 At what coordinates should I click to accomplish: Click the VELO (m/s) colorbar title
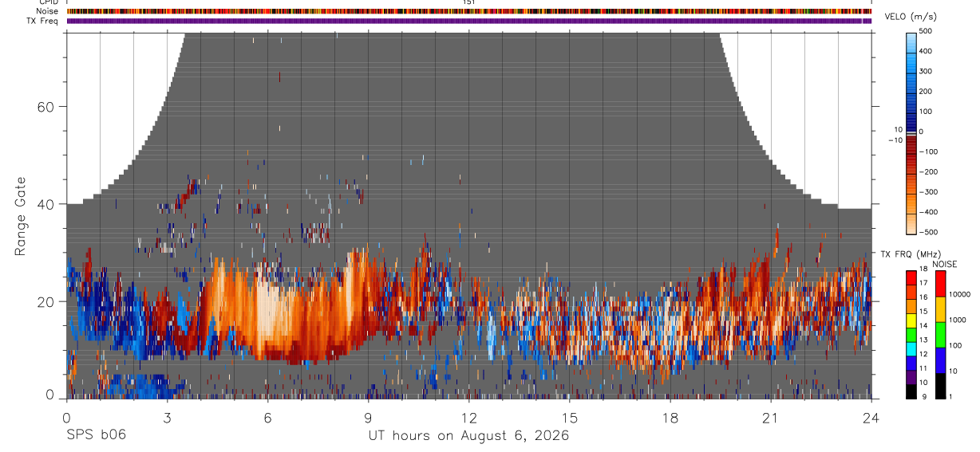point(910,18)
